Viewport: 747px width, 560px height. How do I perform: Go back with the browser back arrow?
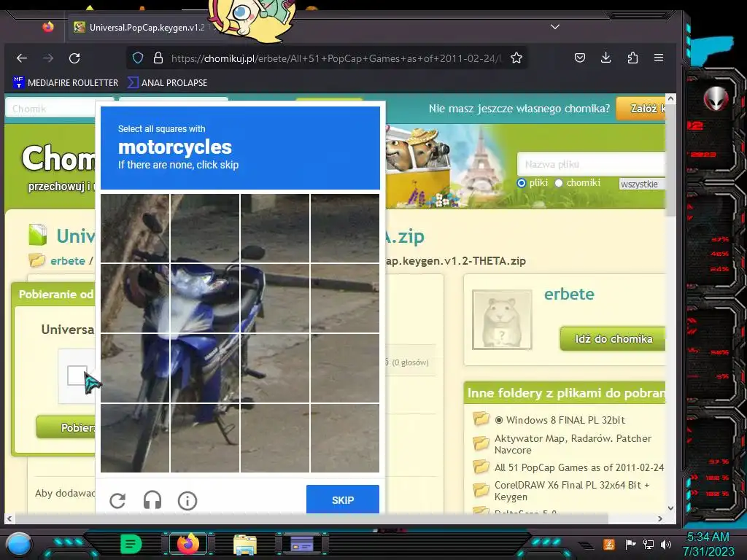(x=22, y=58)
